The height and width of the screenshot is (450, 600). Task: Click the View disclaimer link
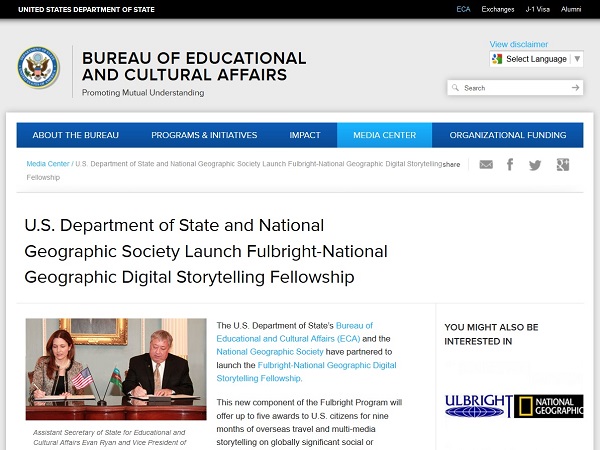518,45
